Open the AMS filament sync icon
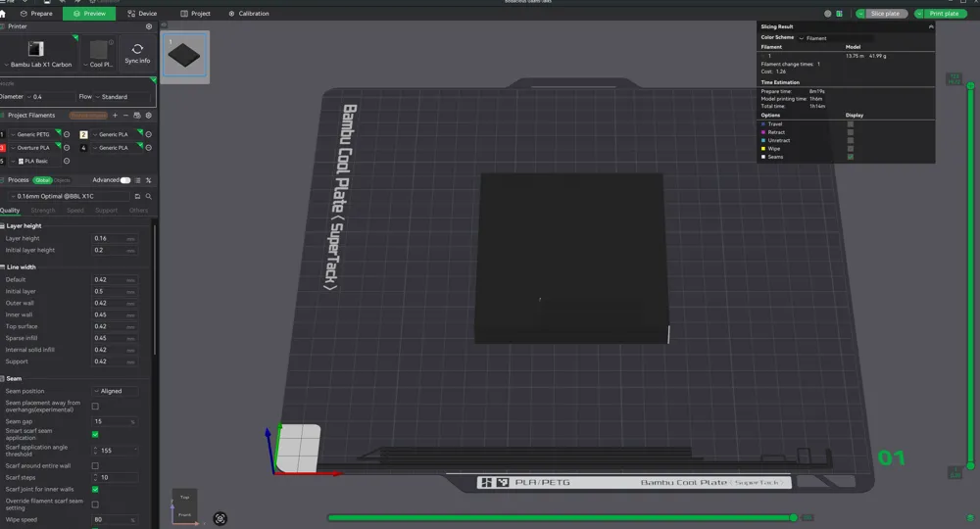The width and height of the screenshot is (980, 529). pos(137,116)
